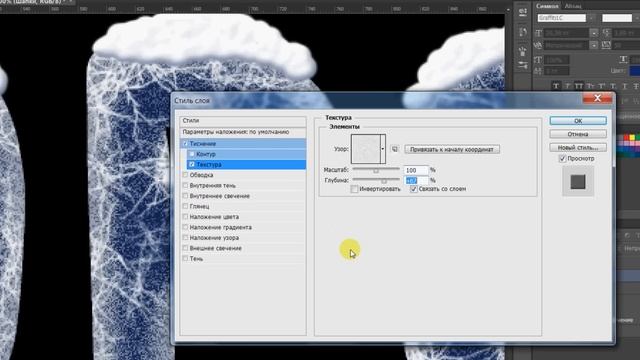The width and height of the screenshot is (640, 360).
Task: Open the Brush Presets panel icon
Action: coord(523,65)
